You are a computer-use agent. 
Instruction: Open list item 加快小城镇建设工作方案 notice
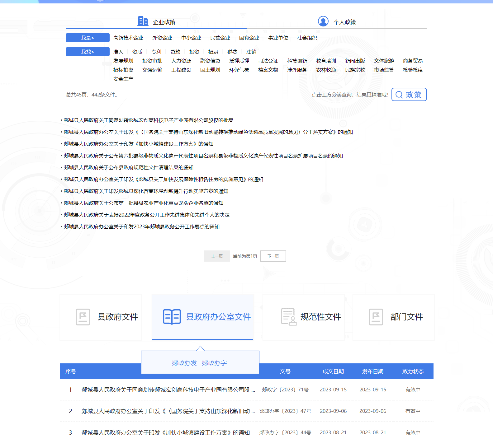click(139, 144)
